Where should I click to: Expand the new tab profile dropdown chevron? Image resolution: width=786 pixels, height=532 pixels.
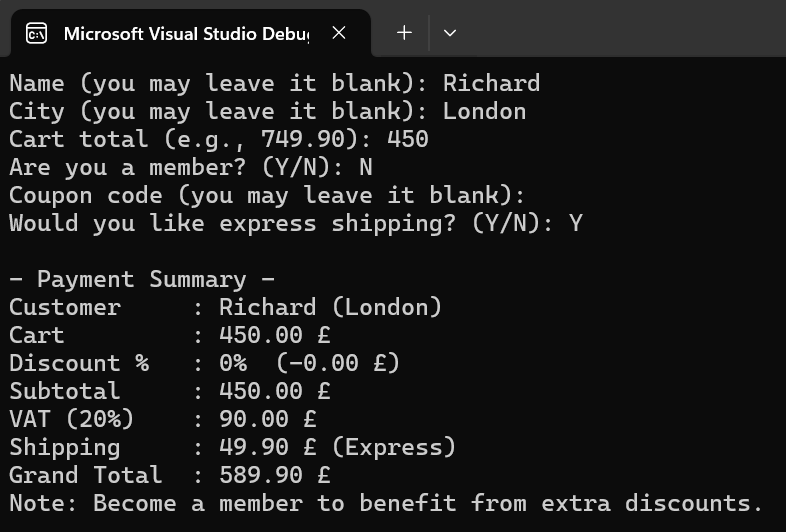[450, 33]
